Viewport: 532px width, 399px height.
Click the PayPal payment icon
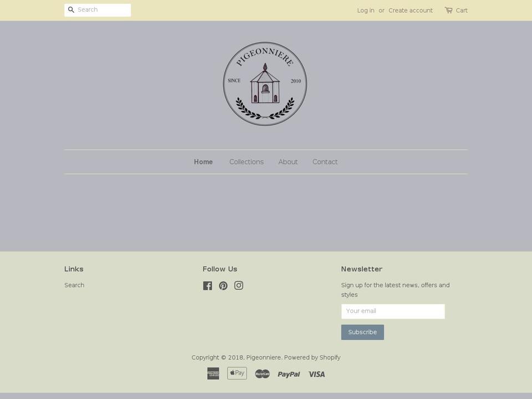point(289,374)
